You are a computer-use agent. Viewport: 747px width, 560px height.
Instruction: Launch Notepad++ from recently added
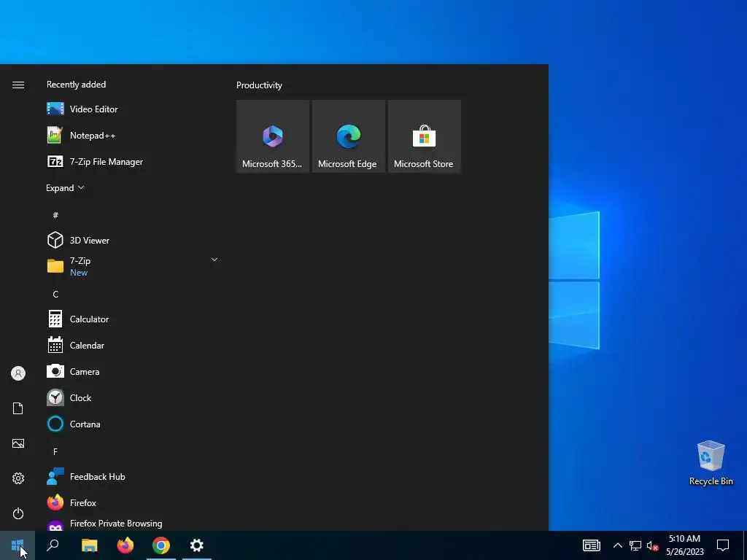(133, 135)
